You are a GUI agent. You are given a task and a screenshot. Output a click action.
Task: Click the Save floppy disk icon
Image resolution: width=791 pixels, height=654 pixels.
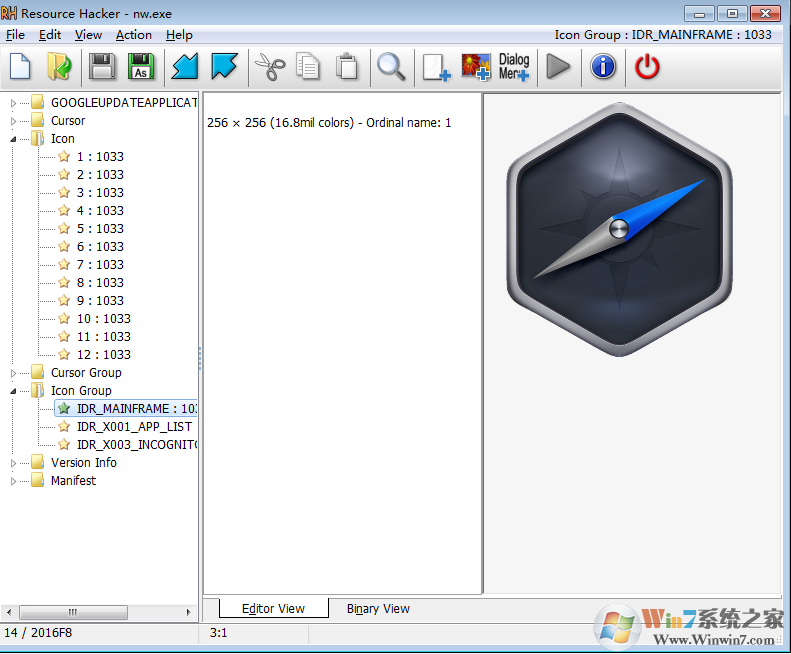(x=102, y=67)
